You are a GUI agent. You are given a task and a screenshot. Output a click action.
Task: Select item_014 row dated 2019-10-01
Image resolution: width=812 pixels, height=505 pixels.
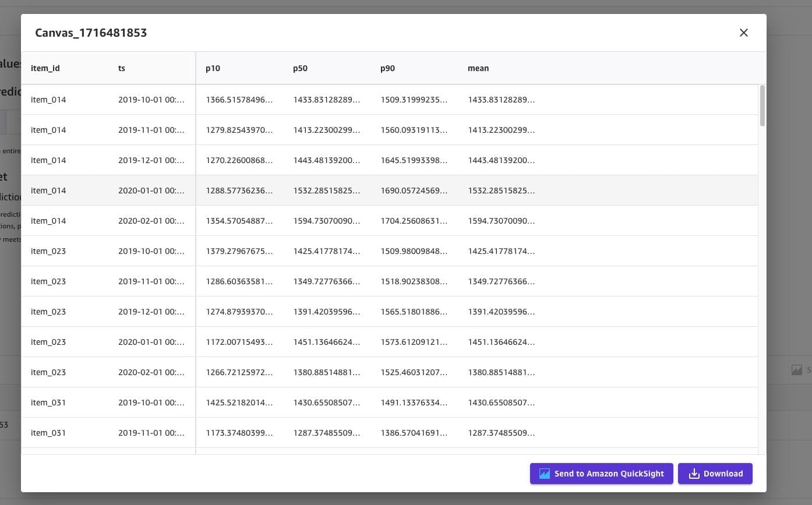point(48,100)
